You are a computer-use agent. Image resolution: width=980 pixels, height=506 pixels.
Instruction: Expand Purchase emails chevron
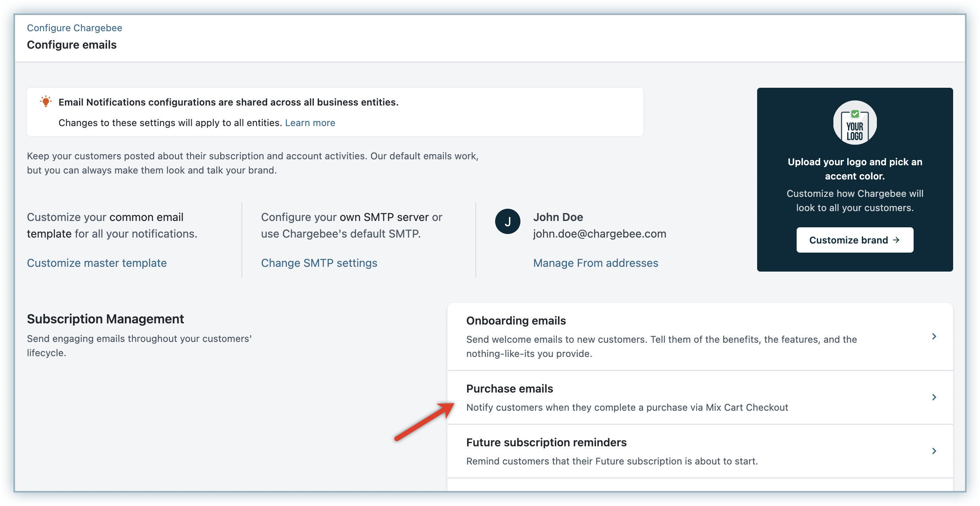(x=934, y=397)
